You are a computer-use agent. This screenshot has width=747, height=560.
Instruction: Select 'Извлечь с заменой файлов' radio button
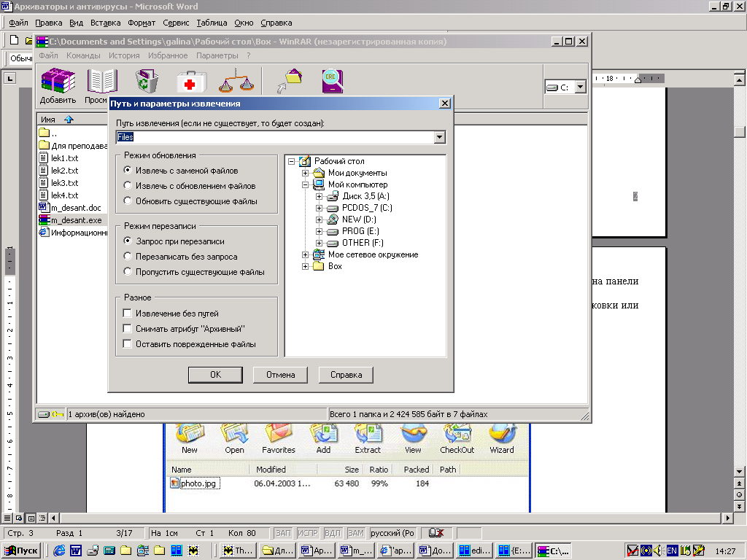127,170
